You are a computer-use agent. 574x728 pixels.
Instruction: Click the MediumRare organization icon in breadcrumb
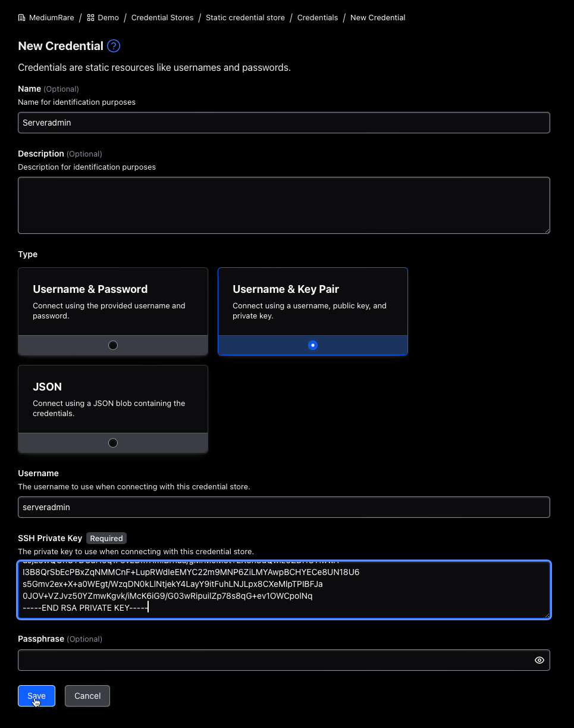click(22, 18)
